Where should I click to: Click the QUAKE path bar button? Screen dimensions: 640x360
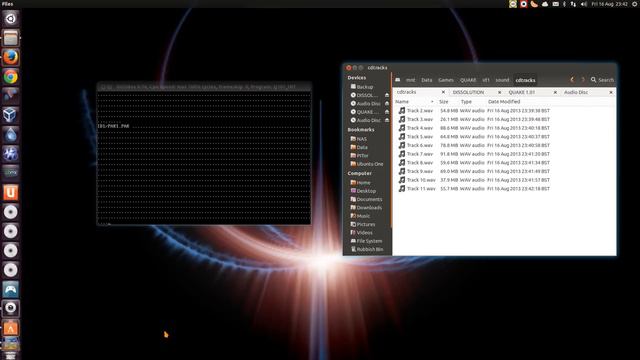click(468, 80)
